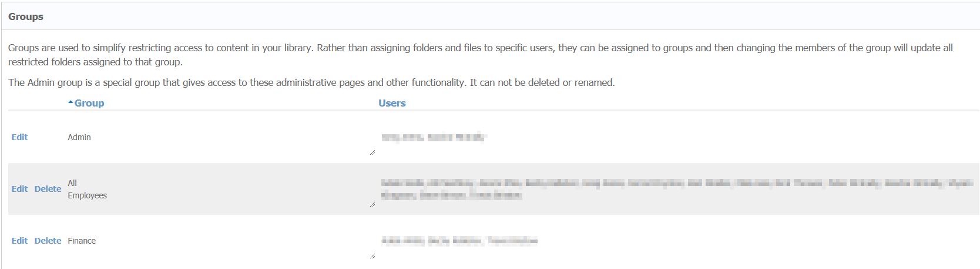The image size is (980, 269).
Task: Delete the All Employees group
Action: tap(48, 189)
